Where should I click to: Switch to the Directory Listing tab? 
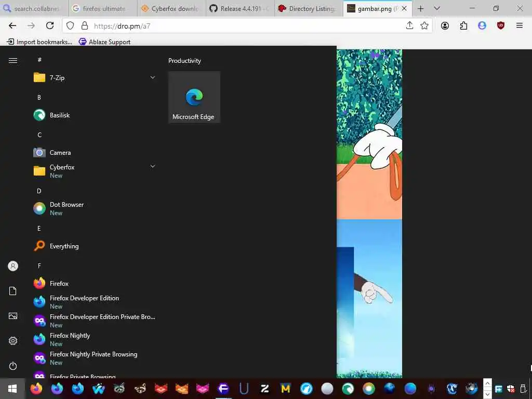tap(309, 8)
